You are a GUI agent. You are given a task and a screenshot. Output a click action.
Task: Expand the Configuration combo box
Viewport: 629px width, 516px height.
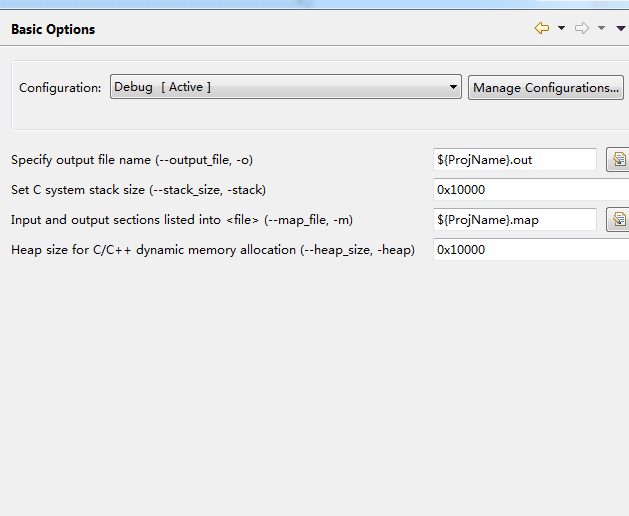(454, 88)
